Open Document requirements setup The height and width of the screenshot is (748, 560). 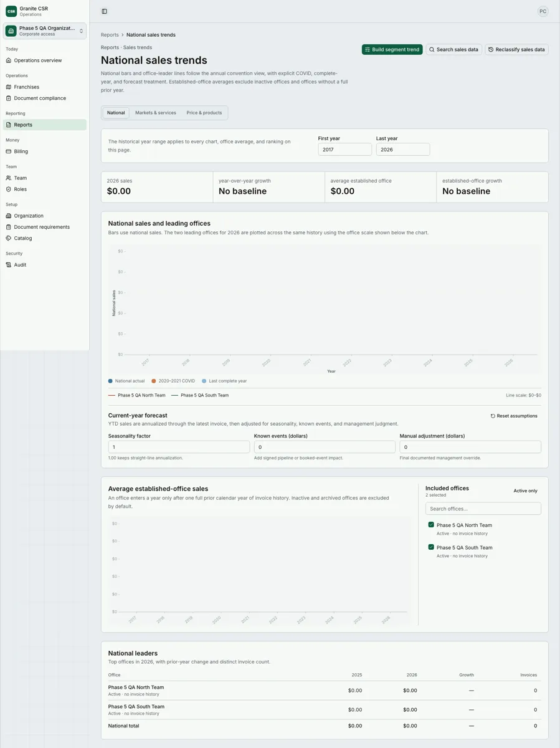point(45,227)
